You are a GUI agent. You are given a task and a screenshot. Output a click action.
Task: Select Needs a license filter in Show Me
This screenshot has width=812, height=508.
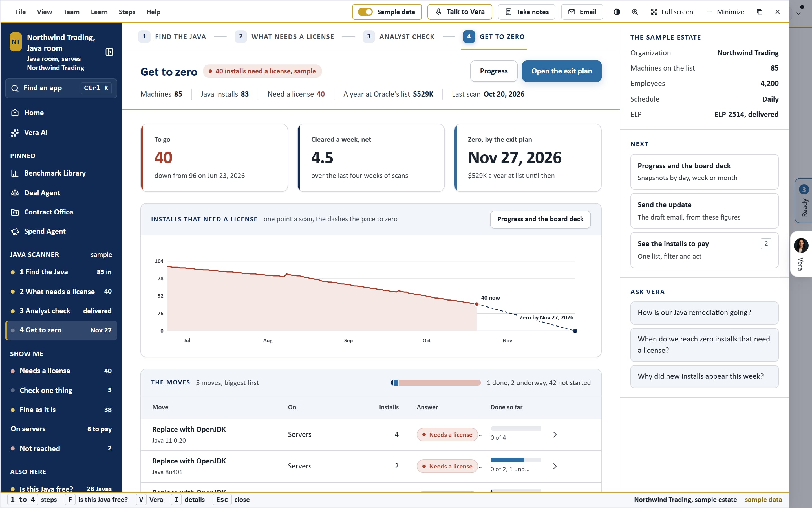click(61, 371)
